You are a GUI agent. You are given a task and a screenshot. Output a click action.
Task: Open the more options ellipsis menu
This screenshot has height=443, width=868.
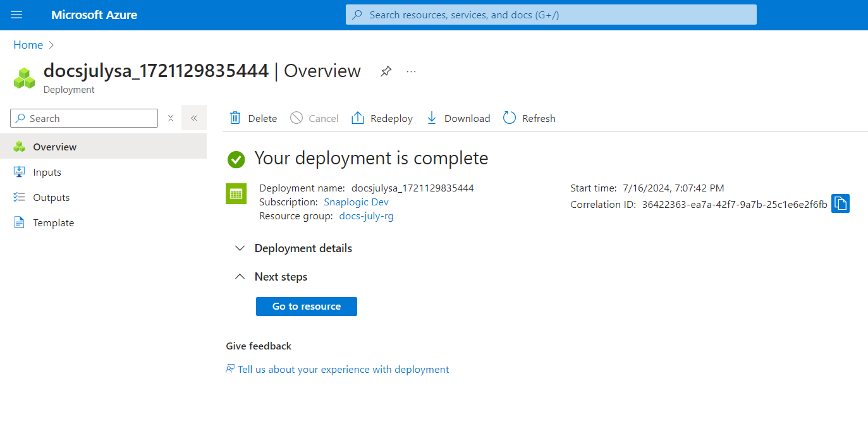tap(412, 71)
